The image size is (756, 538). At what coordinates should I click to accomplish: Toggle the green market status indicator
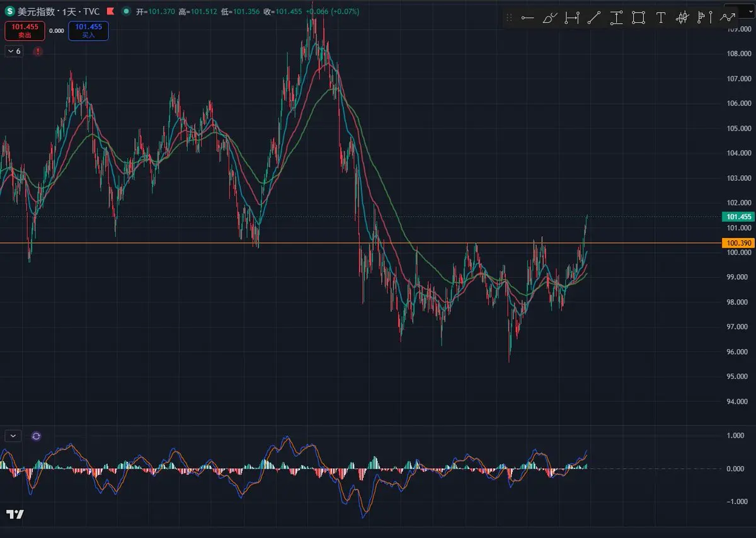(127, 11)
